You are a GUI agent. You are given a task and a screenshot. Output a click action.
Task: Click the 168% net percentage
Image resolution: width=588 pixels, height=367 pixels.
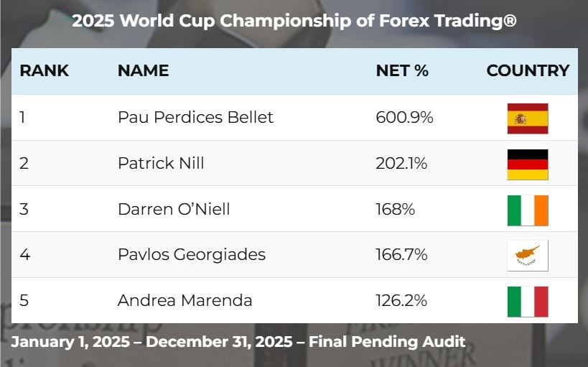[394, 209]
